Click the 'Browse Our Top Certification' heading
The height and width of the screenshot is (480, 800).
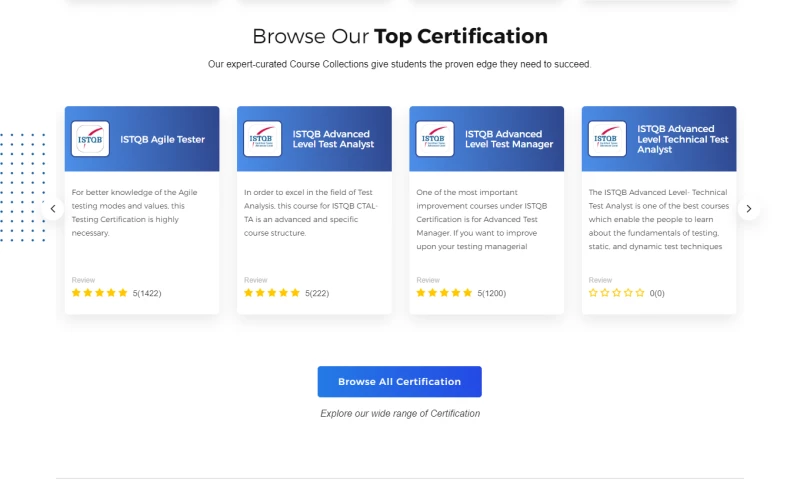pos(400,36)
